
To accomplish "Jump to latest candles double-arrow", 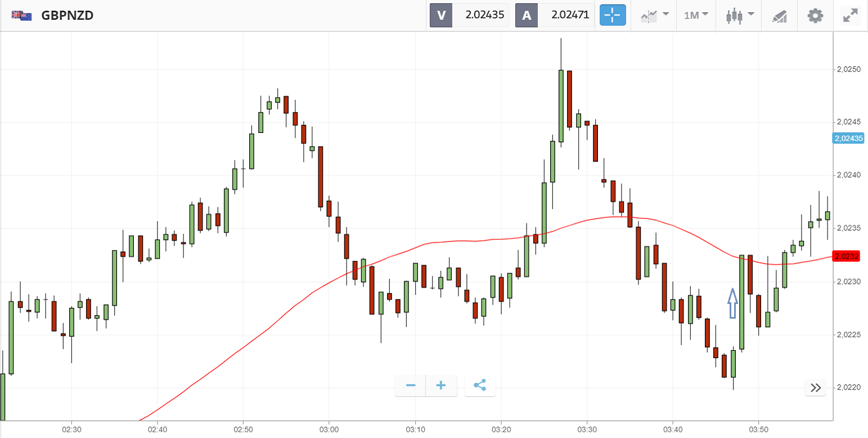I will click(x=815, y=387).
